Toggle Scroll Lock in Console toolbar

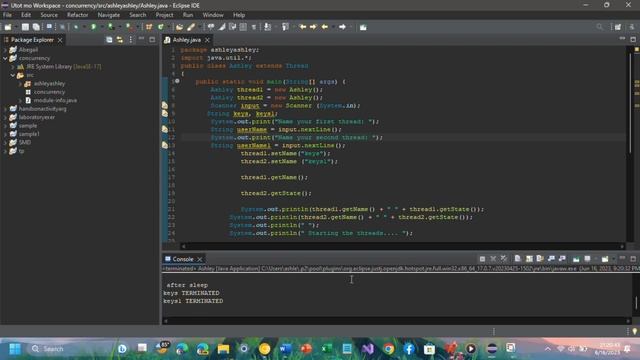(529, 259)
